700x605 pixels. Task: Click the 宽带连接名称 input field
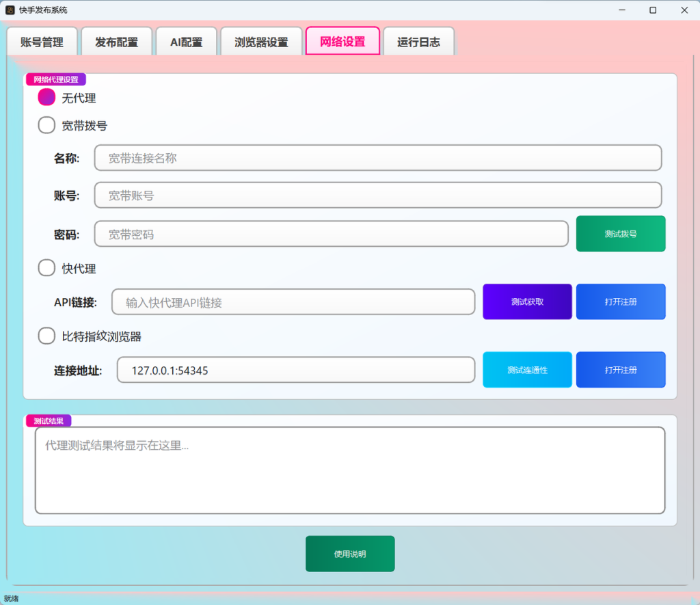pos(377,158)
